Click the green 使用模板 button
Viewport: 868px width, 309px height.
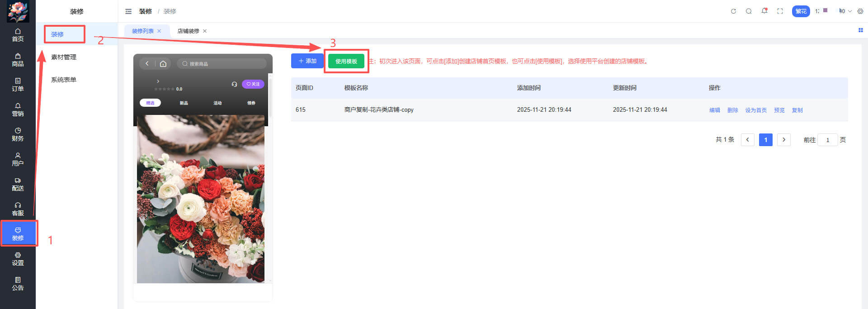click(346, 61)
